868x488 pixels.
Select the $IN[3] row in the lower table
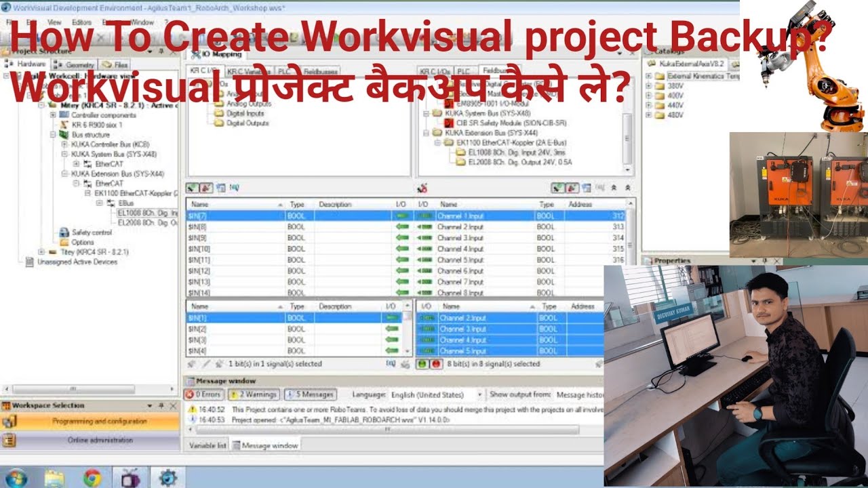point(294,340)
